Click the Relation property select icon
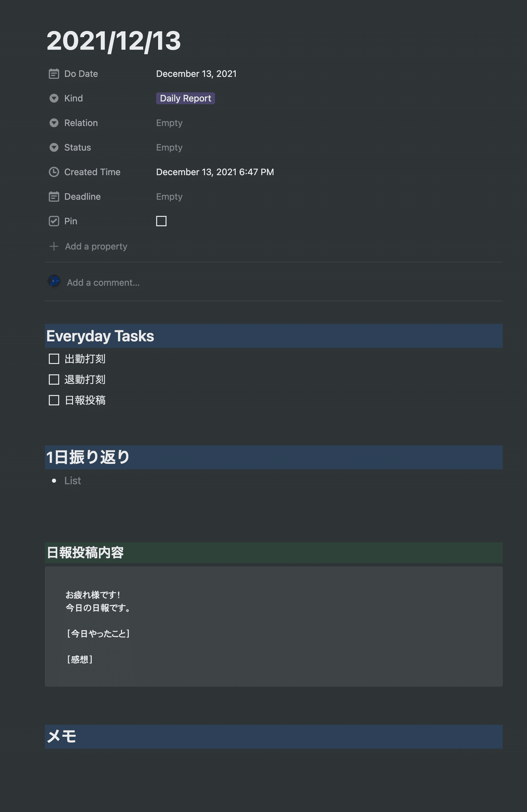 (54, 123)
